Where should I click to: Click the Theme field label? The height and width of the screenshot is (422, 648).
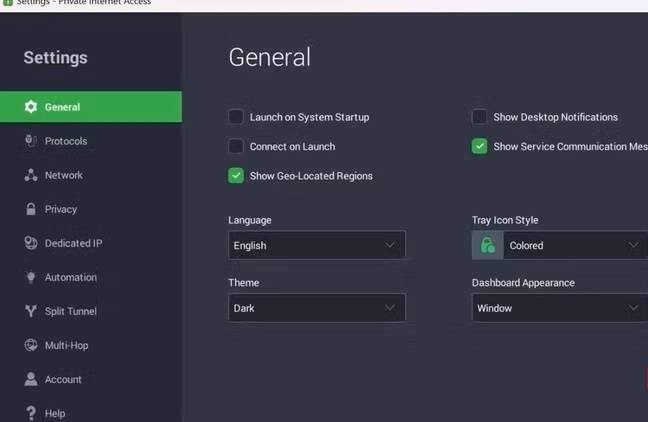[x=244, y=283]
